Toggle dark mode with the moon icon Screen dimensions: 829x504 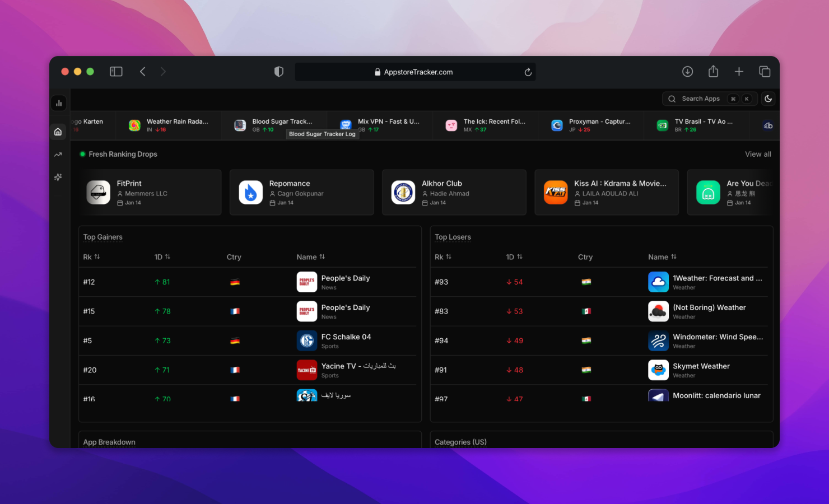coord(768,99)
